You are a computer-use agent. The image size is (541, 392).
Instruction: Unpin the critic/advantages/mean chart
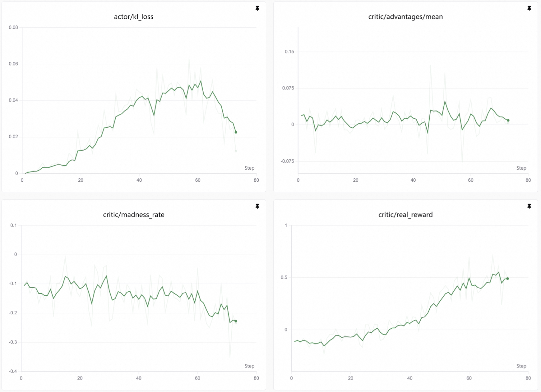point(529,8)
